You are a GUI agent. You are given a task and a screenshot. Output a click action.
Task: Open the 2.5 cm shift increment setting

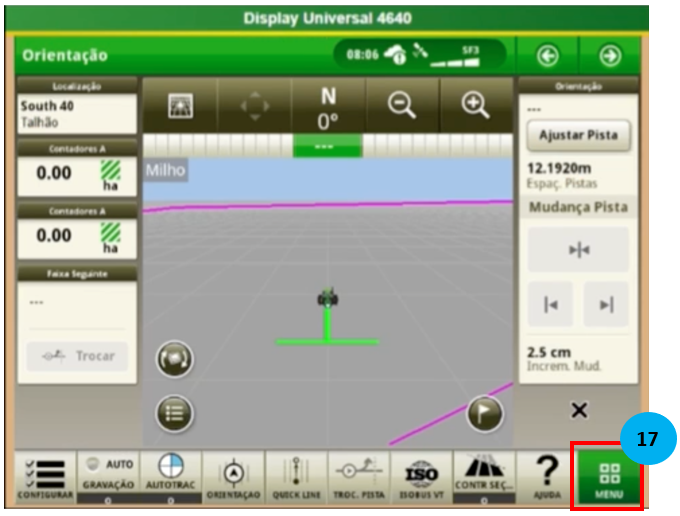577,359
